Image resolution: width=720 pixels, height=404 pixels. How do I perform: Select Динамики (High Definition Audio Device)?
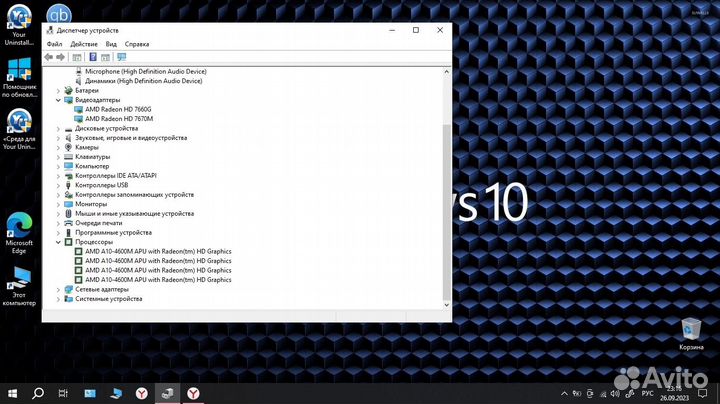[x=143, y=81]
